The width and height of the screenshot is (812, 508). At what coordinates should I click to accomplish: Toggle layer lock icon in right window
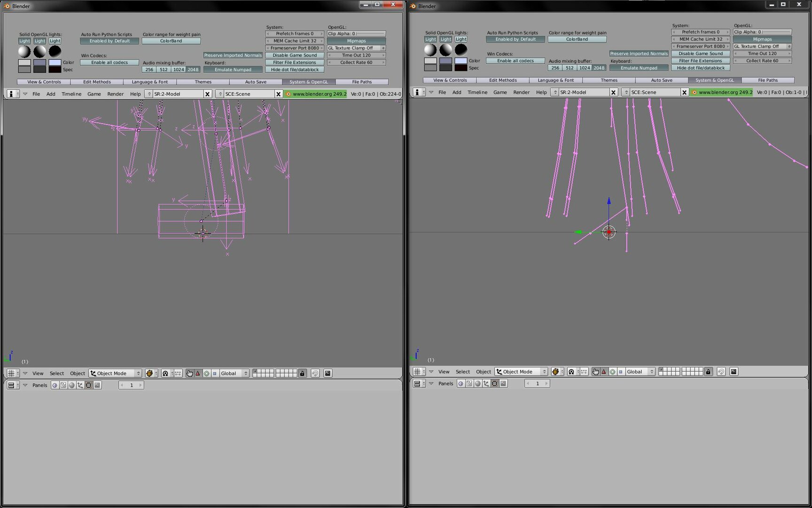(x=708, y=372)
